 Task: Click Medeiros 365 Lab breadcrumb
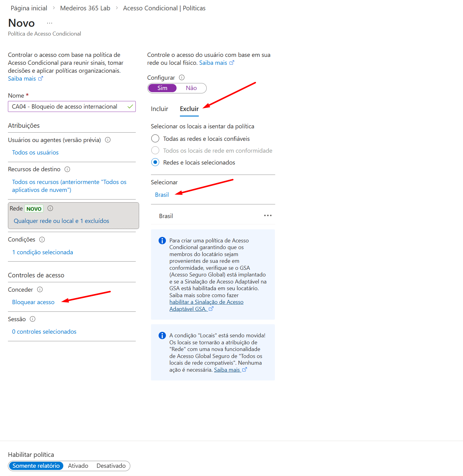click(85, 8)
